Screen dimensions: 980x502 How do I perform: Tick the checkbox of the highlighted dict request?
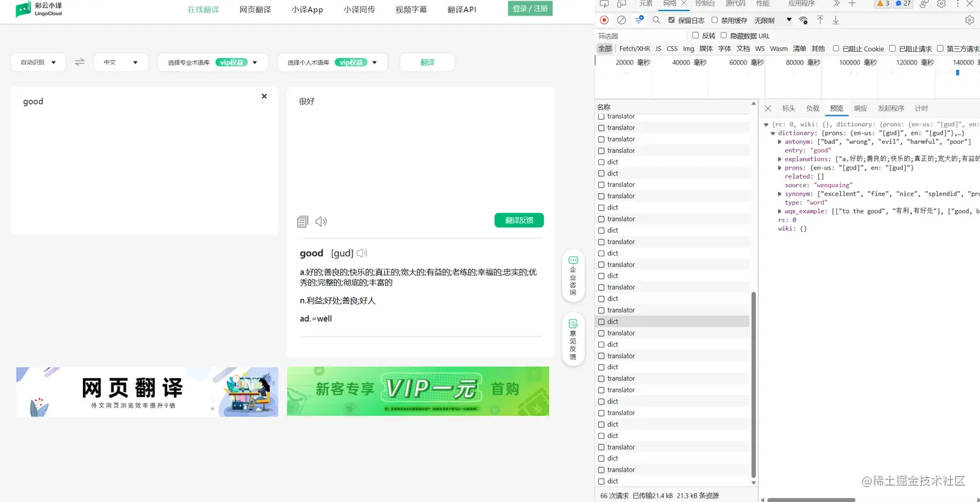(601, 321)
